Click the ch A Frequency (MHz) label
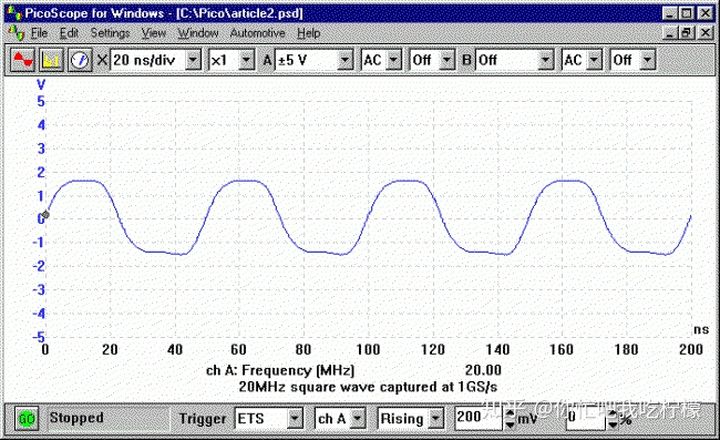 (280, 370)
